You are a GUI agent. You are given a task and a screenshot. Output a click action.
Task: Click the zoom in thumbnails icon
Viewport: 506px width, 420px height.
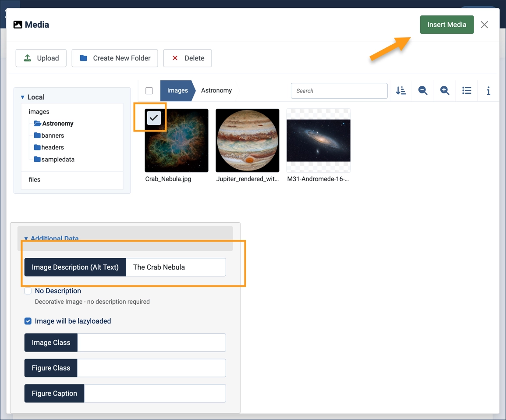point(445,91)
